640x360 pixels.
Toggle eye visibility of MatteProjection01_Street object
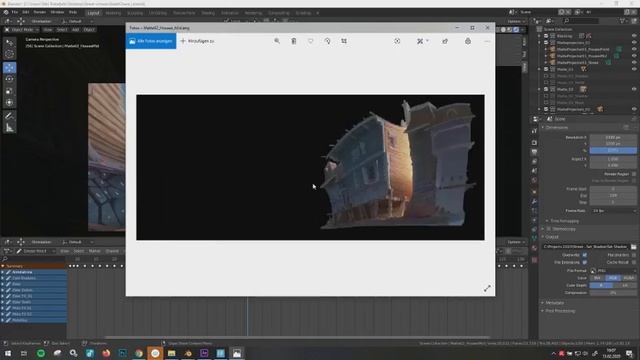tap(634, 62)
